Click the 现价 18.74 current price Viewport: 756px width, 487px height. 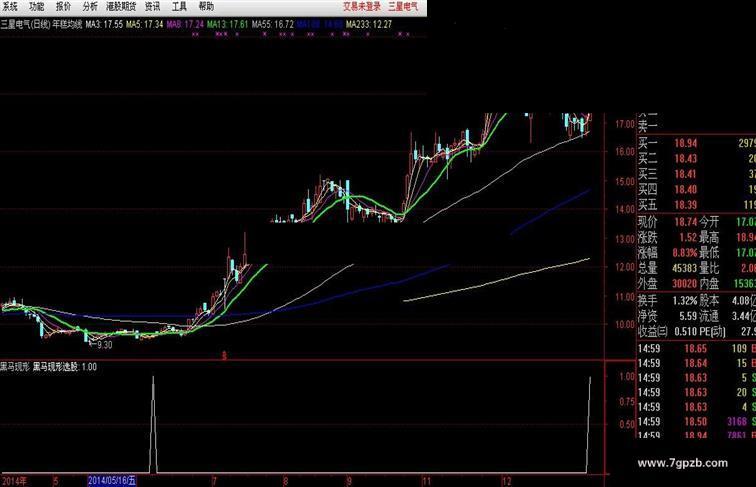click(x=686, y=222)
